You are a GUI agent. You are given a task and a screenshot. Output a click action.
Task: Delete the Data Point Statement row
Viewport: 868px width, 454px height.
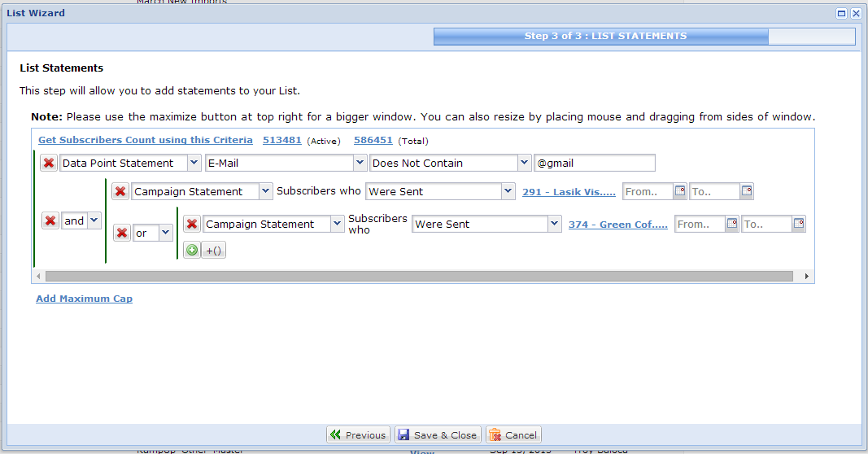click(49, 163)
